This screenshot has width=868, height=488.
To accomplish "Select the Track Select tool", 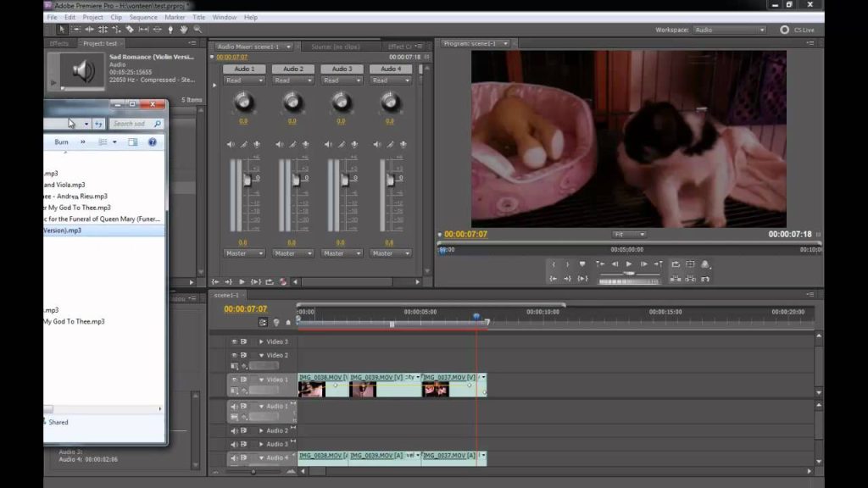I will [75, 30].
